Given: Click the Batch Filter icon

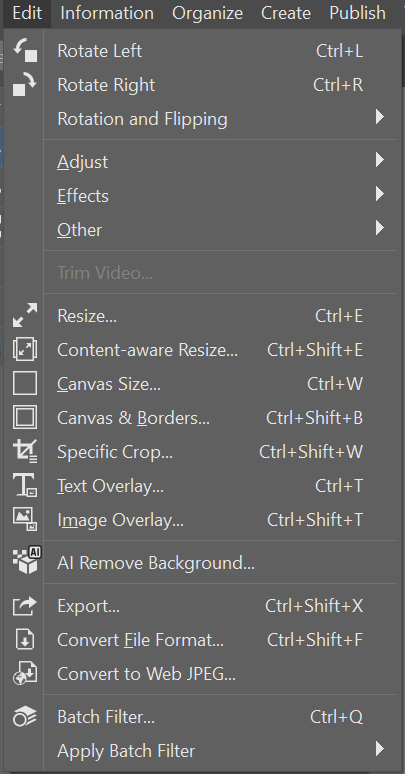Looking at the screenshot, I should click(25, 716).
